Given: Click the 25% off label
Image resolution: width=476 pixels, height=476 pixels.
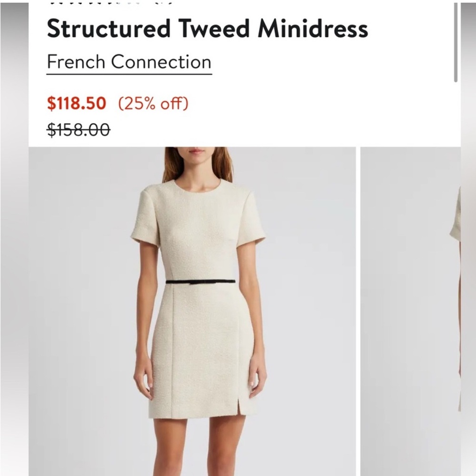Looking at the screenshot, I should (154, 102).
